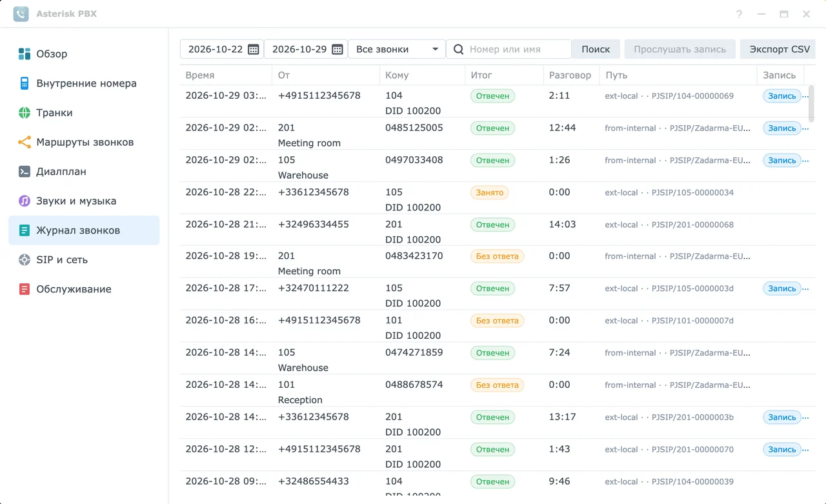Click the call log vertical scrollbar
Image resolution: width=826 pixels, height=504 pixels.
[811, 103]
